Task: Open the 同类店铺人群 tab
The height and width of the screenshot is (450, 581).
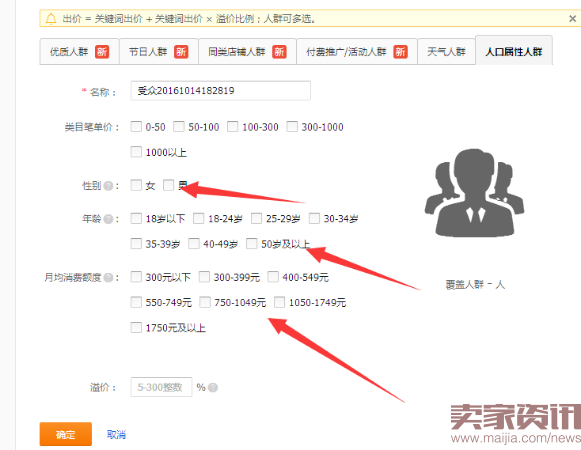Action: click(x=247, y=52)
